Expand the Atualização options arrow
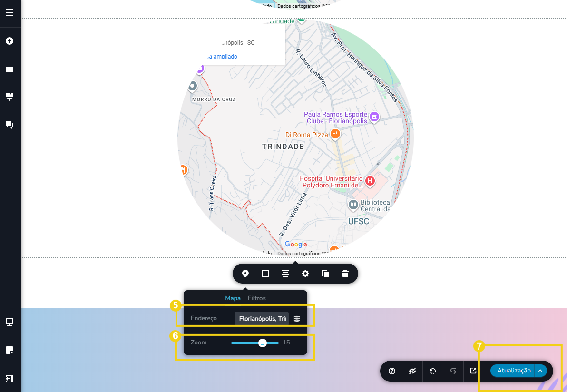Viewport: 567px width, 392px height. click(541, 371)
